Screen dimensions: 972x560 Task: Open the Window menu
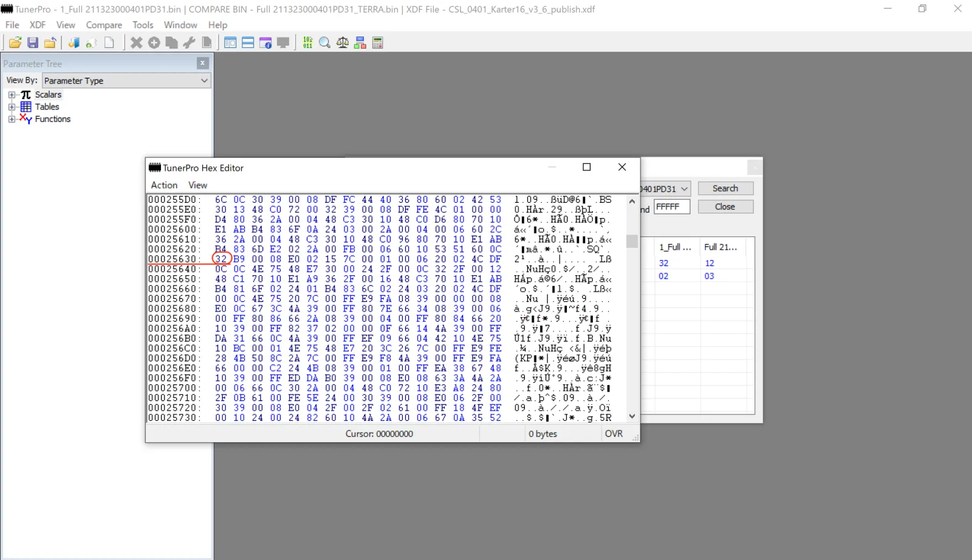[180, 25]
